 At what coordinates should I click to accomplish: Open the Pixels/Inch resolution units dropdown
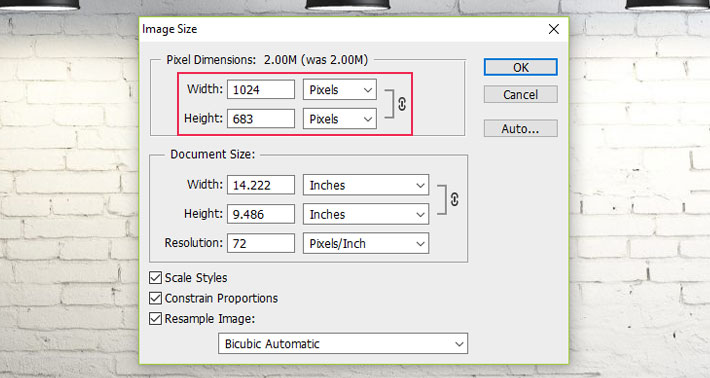pyautogui.click(x=366, y=244)
